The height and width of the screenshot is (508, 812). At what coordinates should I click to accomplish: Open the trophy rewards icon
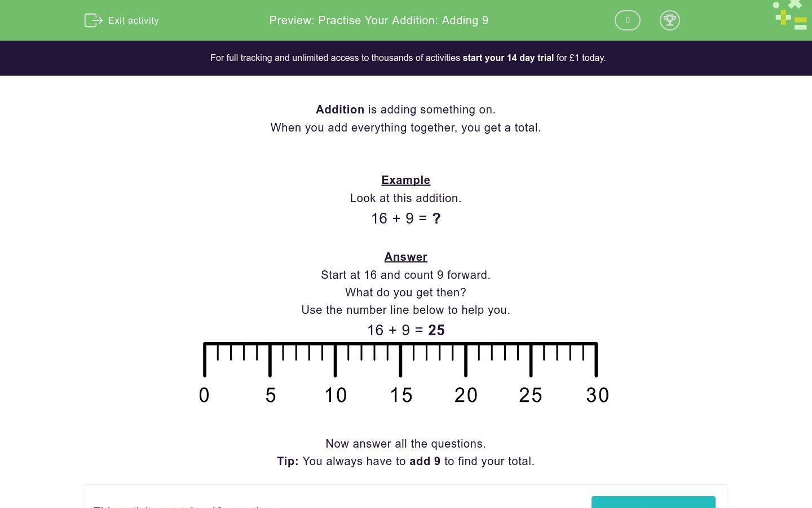point(670,20)
